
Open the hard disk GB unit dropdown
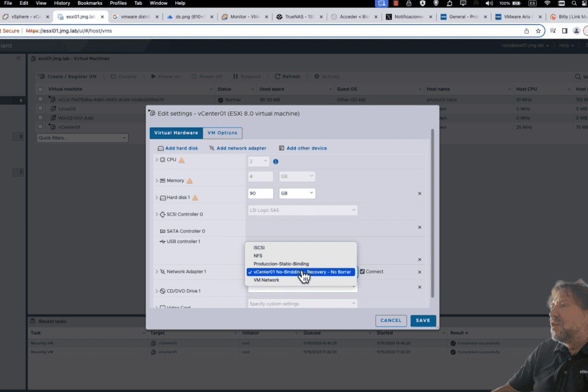click(x=297, y=193)
